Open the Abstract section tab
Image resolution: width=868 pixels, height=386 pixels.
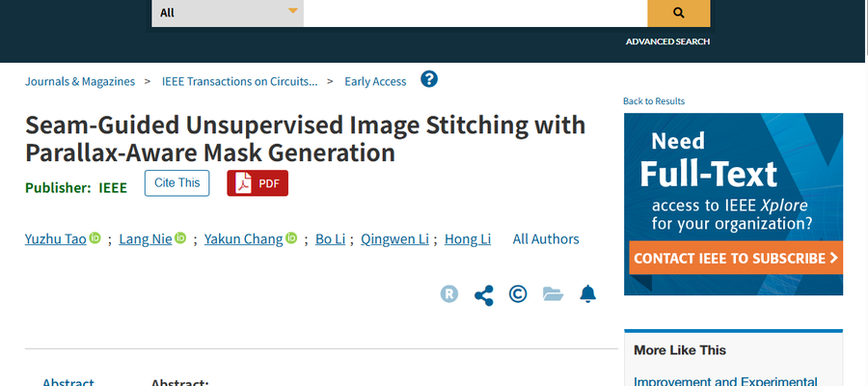click(68, 382)
